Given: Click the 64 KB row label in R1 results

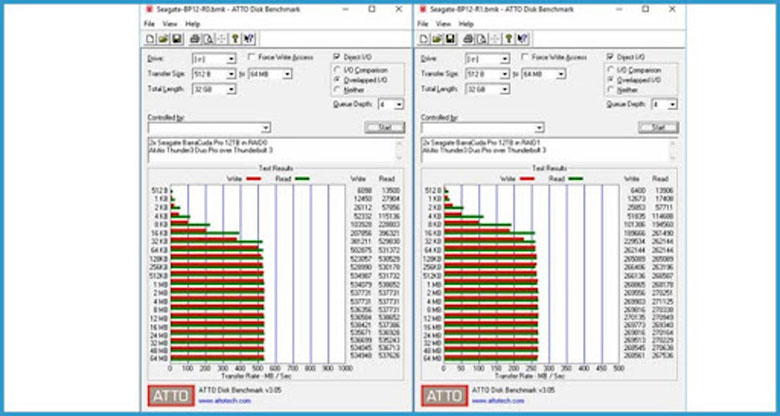Looking at the screenshot, I should (433, 249).
